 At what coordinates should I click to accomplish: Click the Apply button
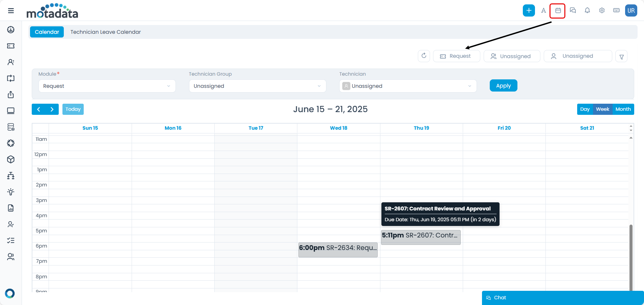point(503,85)
